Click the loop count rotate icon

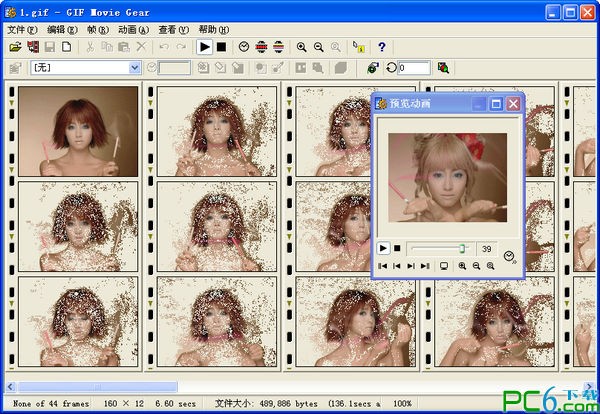point(391,68)
